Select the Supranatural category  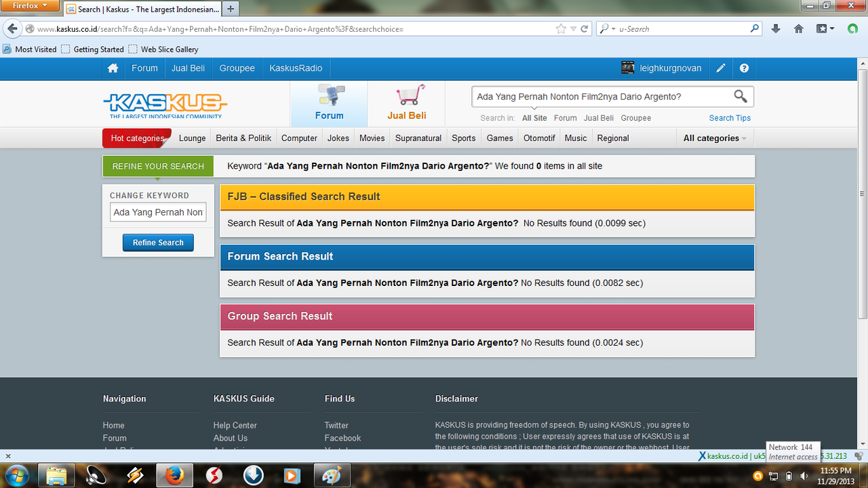click(418, 138)
